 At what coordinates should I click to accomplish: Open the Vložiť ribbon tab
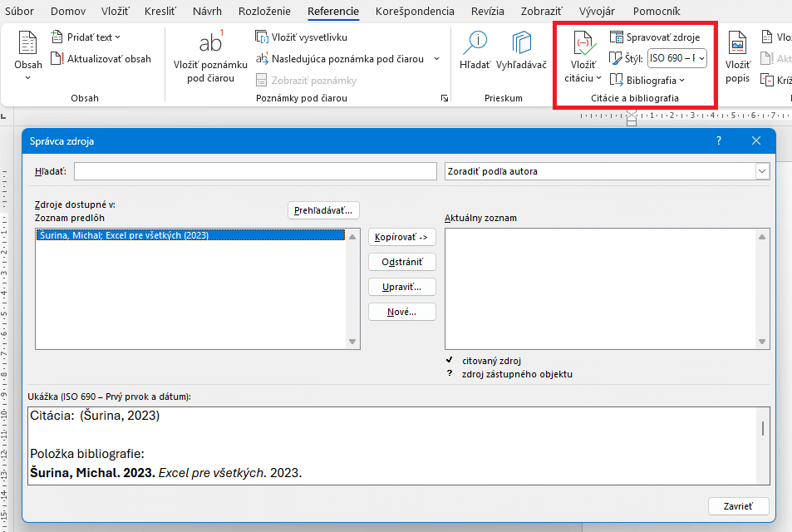pos(115,11)
